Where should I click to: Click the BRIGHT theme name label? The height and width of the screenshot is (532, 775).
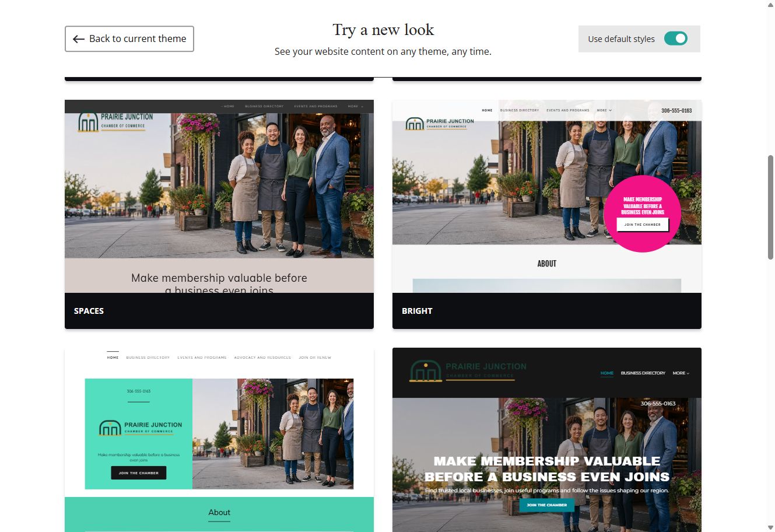[x=417, y=311]
